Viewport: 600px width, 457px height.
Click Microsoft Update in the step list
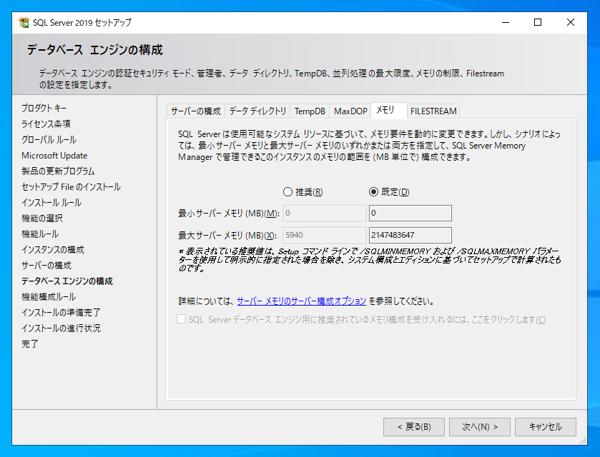click(54, 155)
